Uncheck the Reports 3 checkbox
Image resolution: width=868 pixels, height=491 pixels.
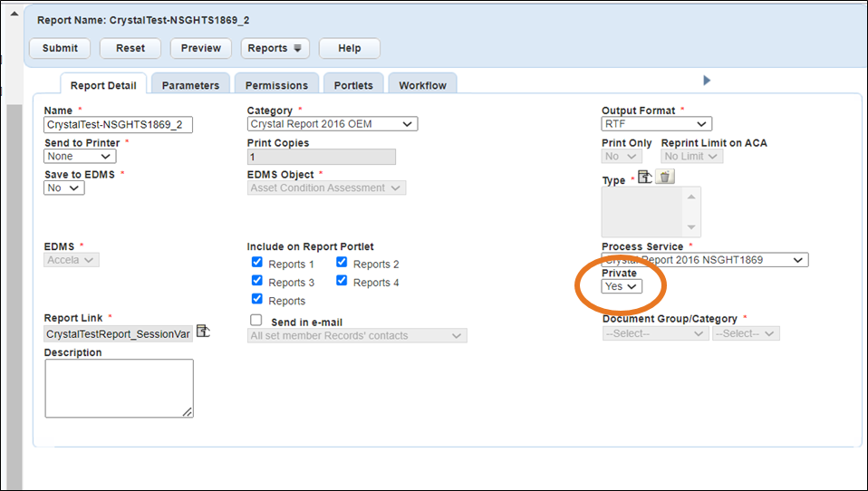[257, 282]
